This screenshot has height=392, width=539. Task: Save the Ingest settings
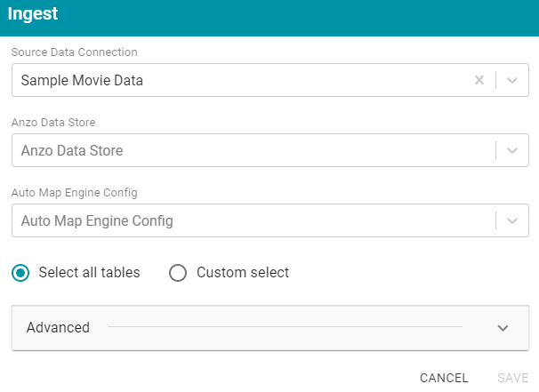point(512,378)
